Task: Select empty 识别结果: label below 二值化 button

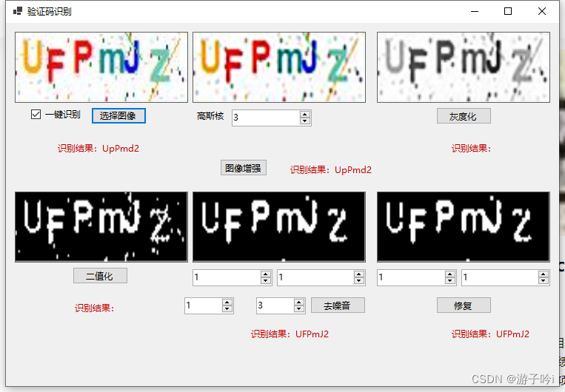Action: point(94,308)
